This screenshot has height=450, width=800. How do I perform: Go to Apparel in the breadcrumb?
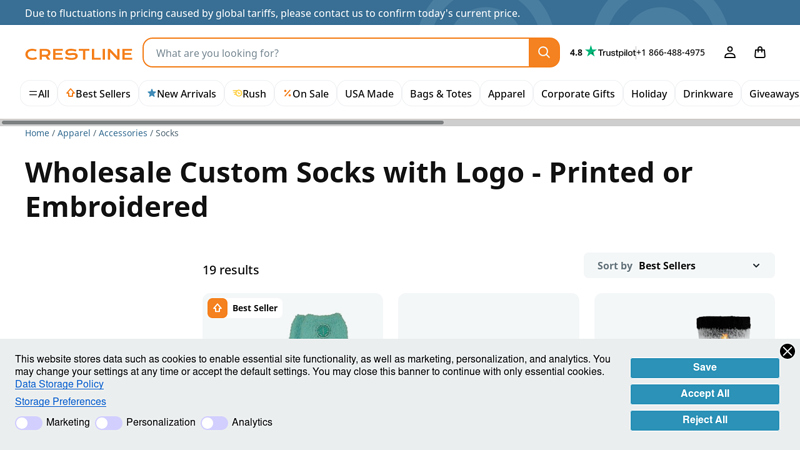[73, 133]
